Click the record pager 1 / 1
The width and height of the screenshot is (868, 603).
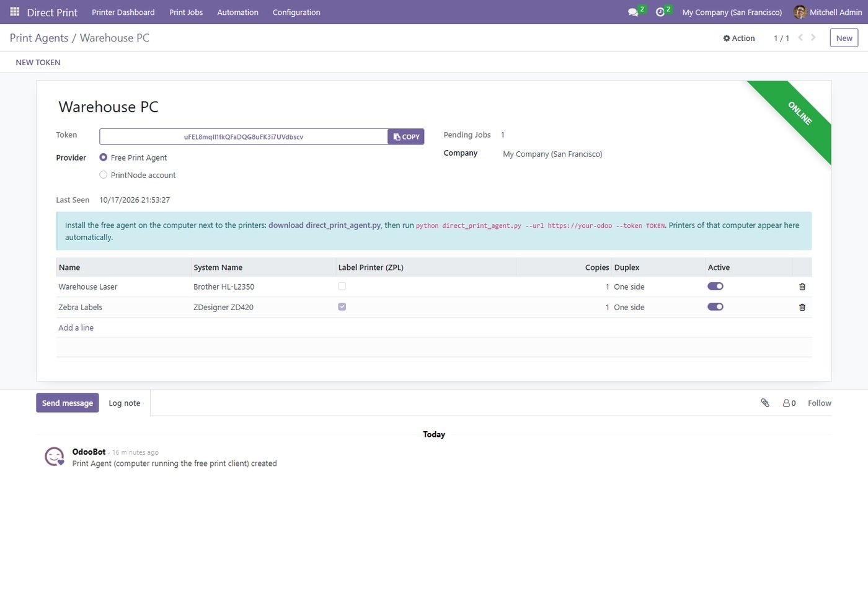coord(781,38)
